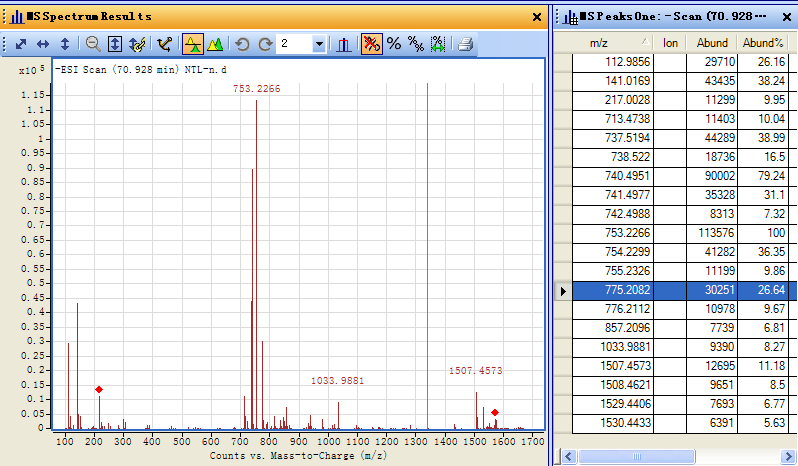798x466 pixels.
Task: Select the overlaid yellow-green peaks mode icon
Action: (x=215, y=44)
